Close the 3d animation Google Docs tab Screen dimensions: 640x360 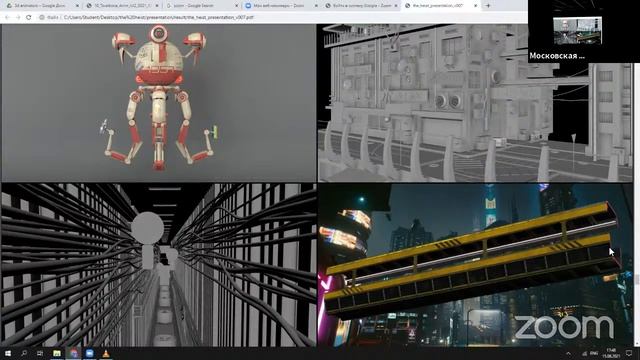click(x=77, y=6)
